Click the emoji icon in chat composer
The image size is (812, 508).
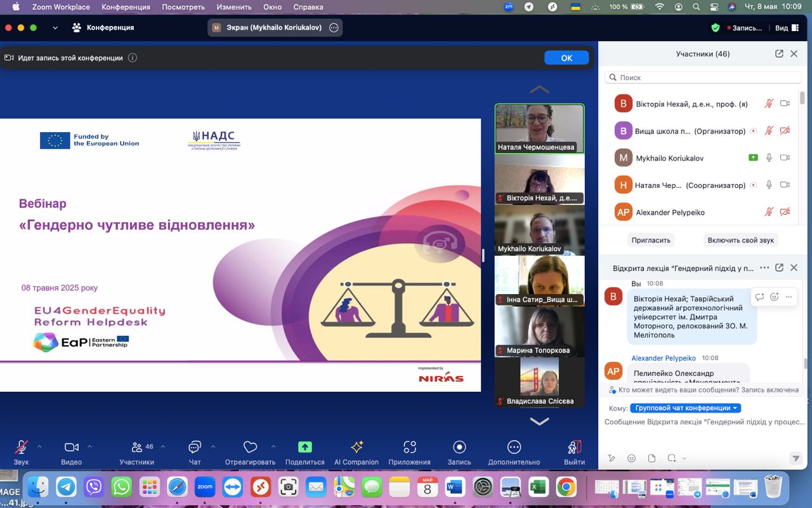click(631, 458)
